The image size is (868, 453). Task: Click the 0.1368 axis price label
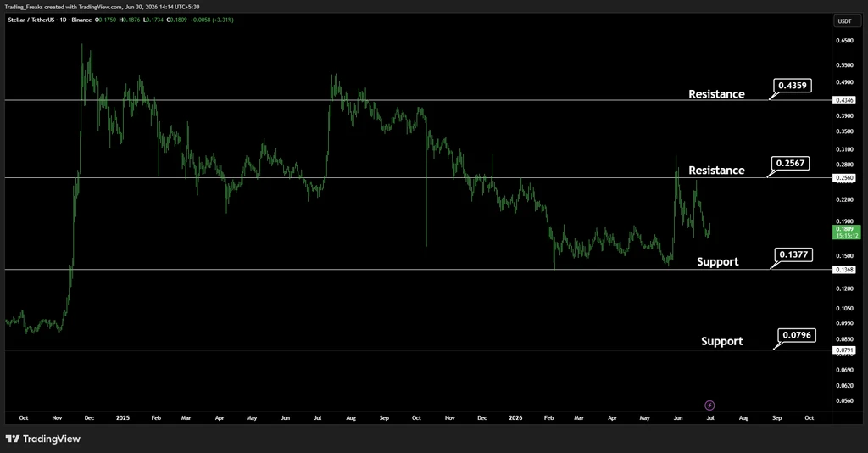click(844, 270)
